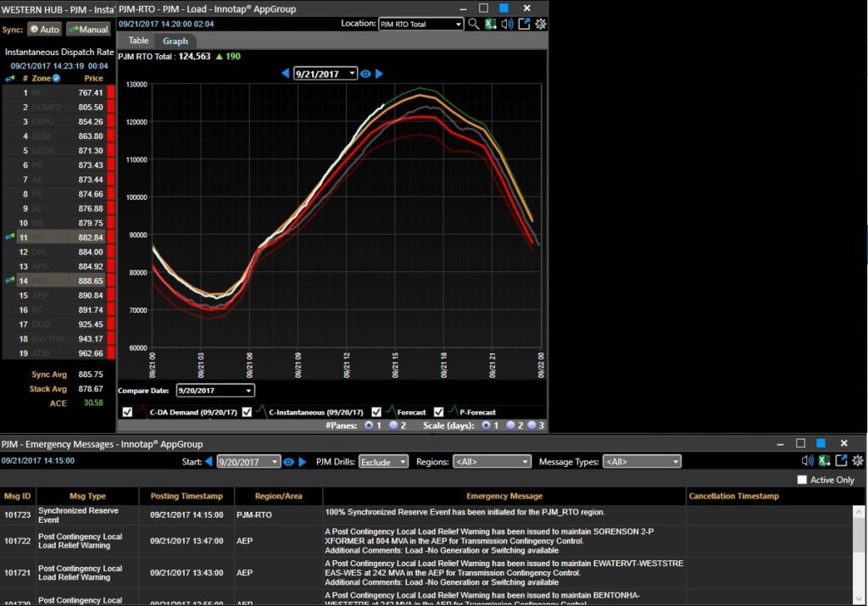
Task: Click the Emergency Messages scrollbar down arrow
Action: [x=859, y=599]
